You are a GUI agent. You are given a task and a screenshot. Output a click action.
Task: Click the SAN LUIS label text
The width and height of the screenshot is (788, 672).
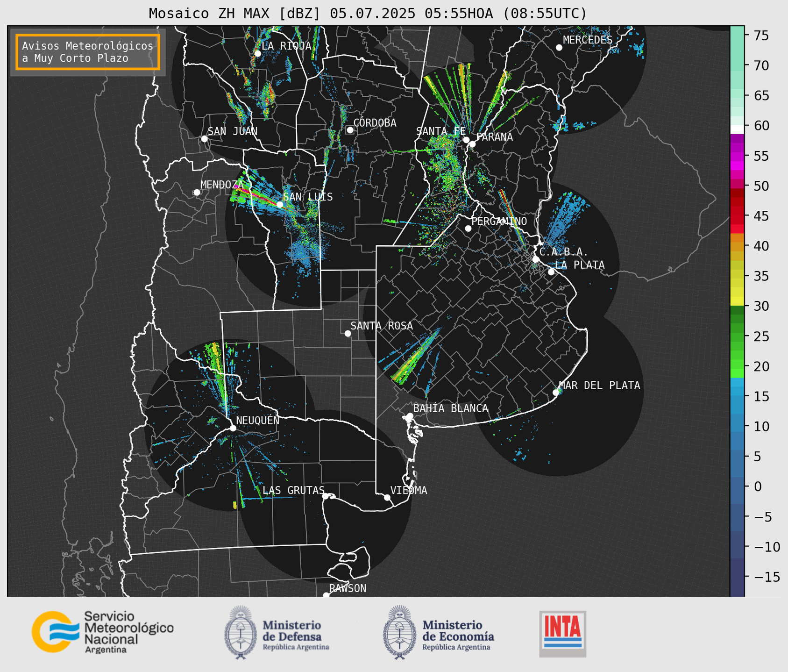coord(308,197)
